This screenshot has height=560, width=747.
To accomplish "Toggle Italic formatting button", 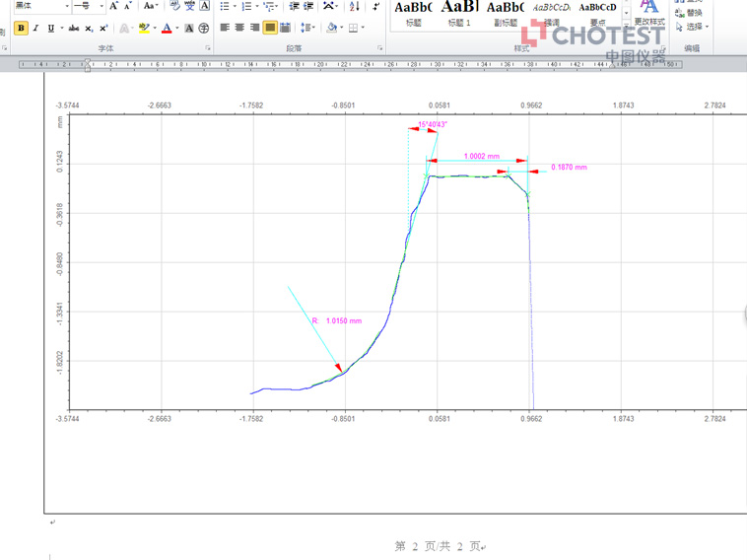I will click(x=36, y=29).
